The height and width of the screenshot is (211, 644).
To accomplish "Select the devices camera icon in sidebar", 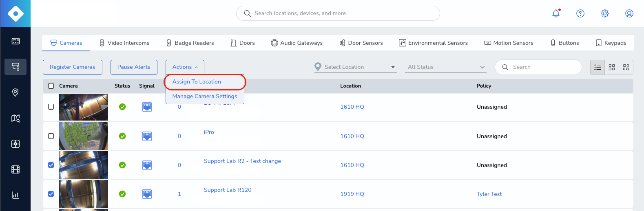I will (15, 66).
